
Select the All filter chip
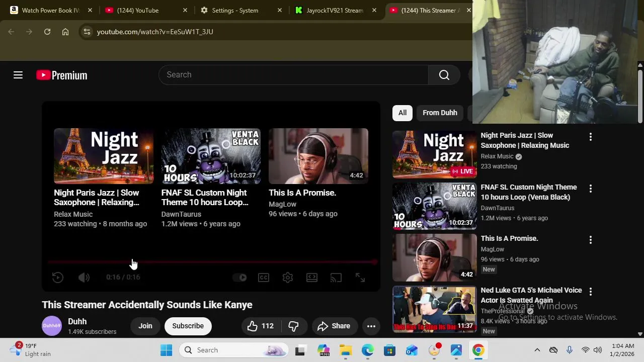click(x=403, y=113)
